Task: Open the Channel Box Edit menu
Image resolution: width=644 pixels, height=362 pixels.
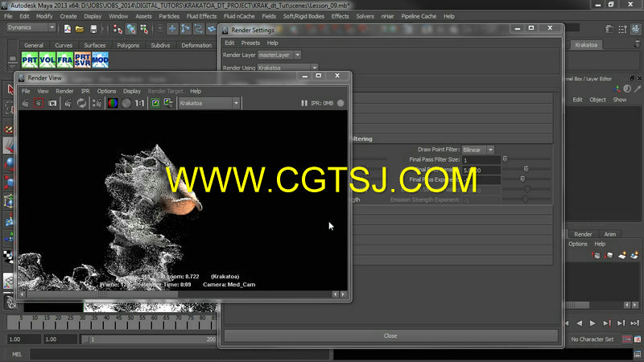Action: point(577,100)
